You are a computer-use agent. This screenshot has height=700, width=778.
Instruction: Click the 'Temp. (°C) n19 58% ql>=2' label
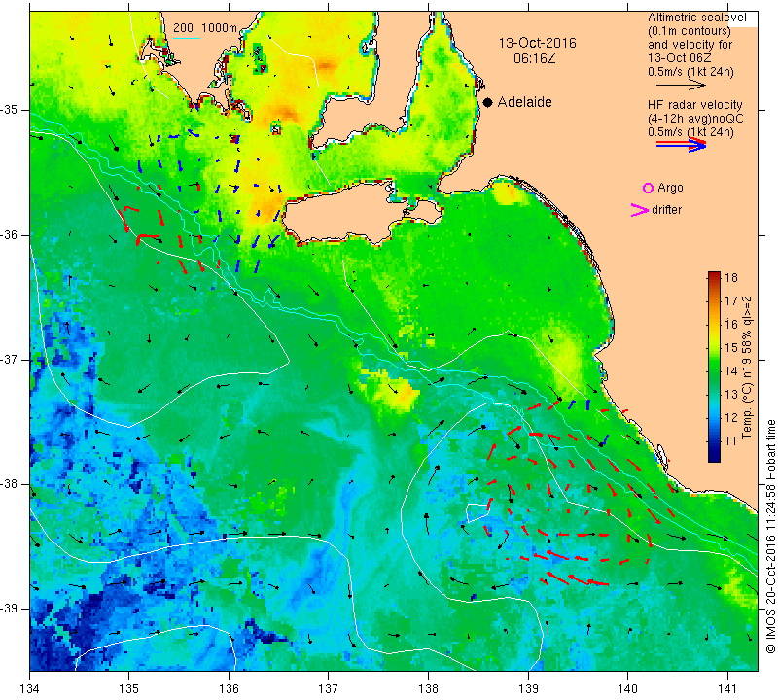pyautogui.click(x=747, y=367)
